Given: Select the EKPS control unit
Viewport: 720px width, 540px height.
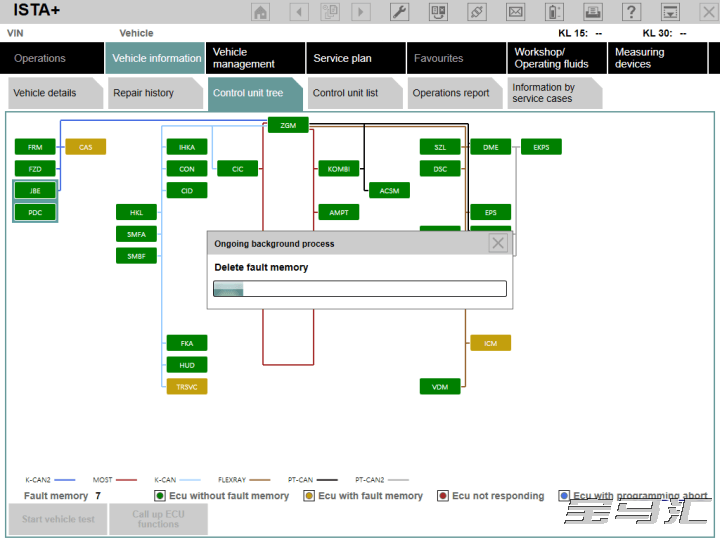Looking at the screenshot, I should (541, 147).
